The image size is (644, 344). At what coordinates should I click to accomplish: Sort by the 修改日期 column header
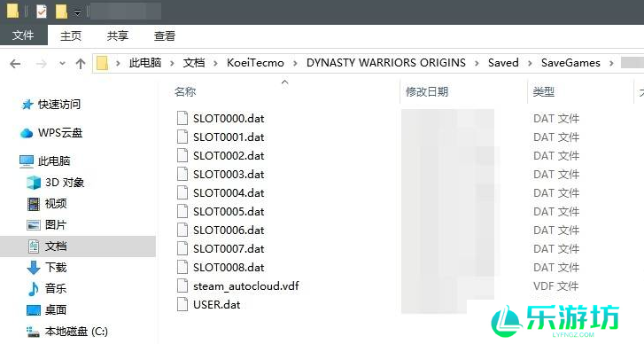click(427, 91)
